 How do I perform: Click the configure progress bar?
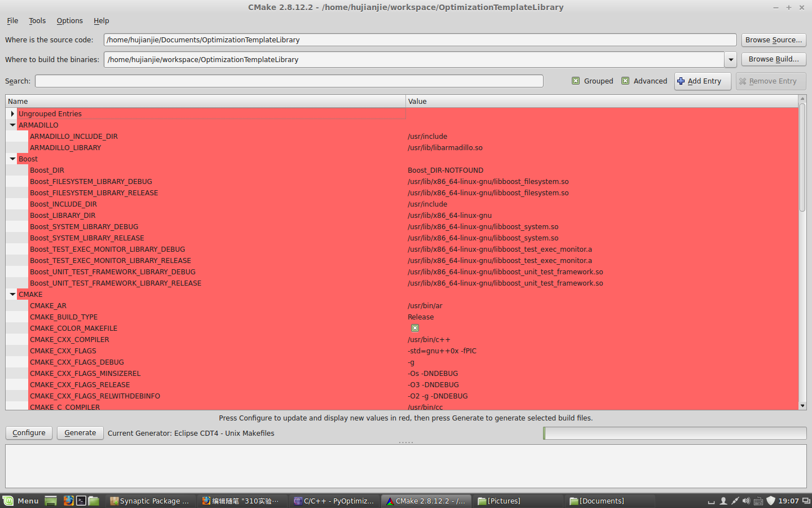click(675, 433)
